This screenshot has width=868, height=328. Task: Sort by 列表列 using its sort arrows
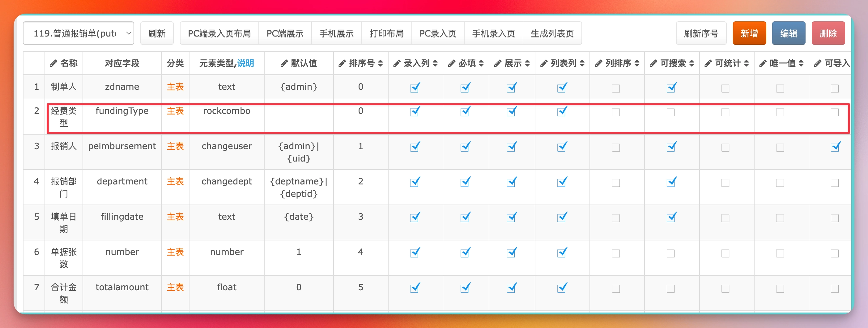[582, 63]
